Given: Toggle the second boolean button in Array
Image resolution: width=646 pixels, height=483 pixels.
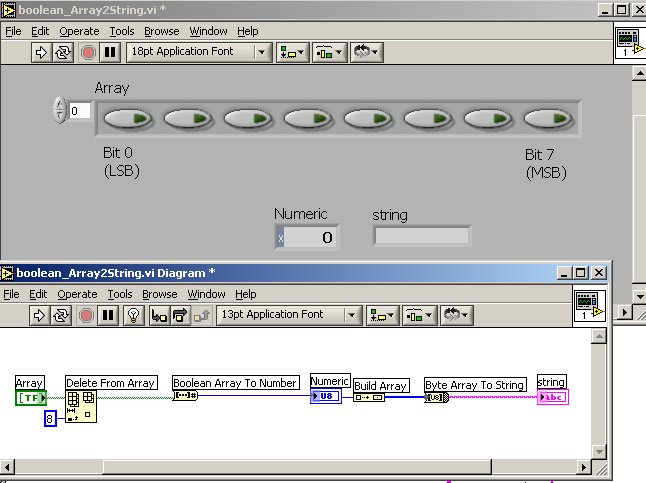Looking at the screenshot, I should (188, 119).
